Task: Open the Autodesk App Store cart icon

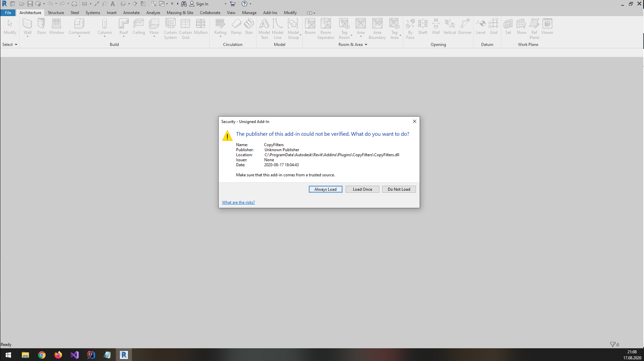Action: pos(233,4)
